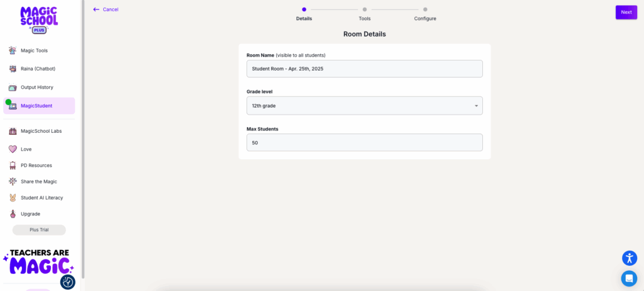Click the Room Name input field
Image resolution: width=644 pixels, height=291 pixels.
365,69
